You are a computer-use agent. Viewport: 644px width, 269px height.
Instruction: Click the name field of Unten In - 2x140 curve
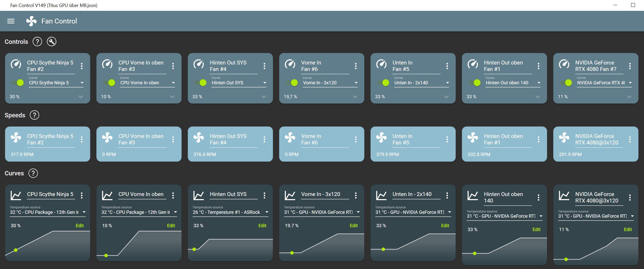(x=416, y=194)
